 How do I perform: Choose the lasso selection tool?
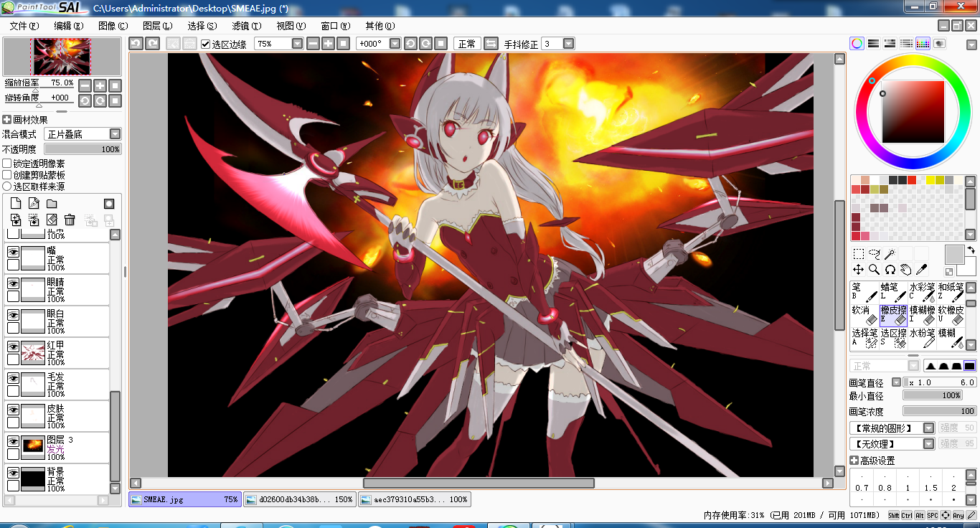point(875,254)
